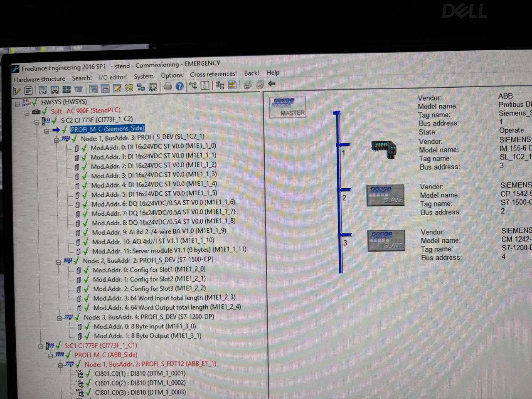This screenshot has height=399, width=532.
Task: Collapse S:C1 CI 773F (CI773F_1_C1) node
Action: pos(41,346)
